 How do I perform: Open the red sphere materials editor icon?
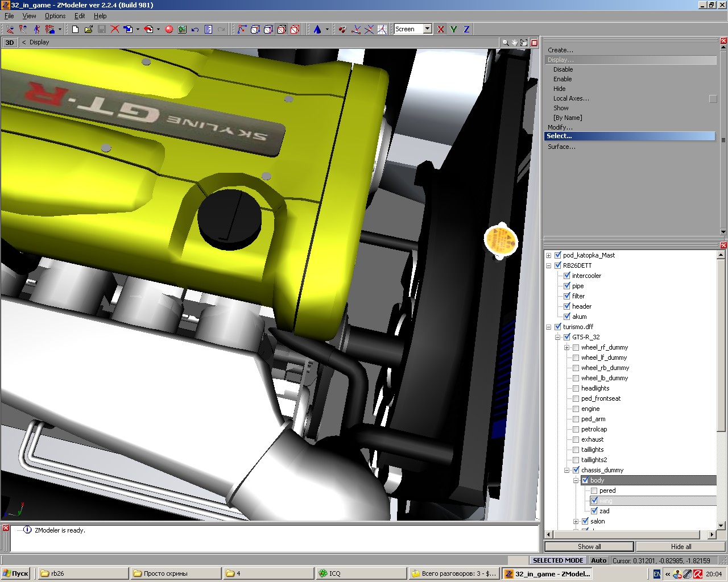(x=169, y=29)
